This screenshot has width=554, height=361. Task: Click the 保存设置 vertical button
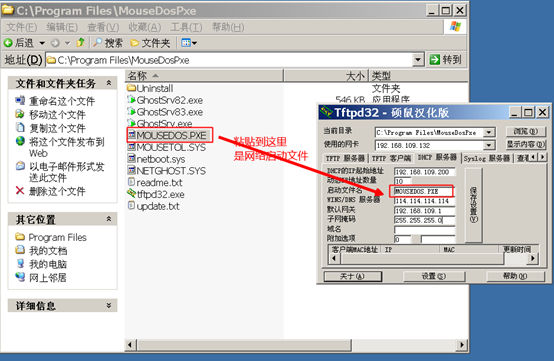point(473,205)
